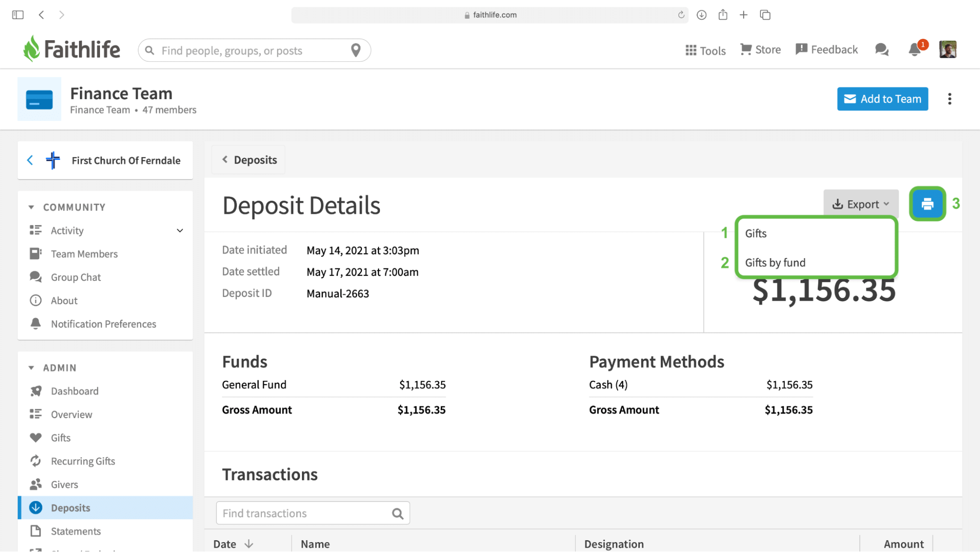The width and height of the screenshot is (980, 552).
Task: Click the Add to Team button
Action: coord(882,99)
